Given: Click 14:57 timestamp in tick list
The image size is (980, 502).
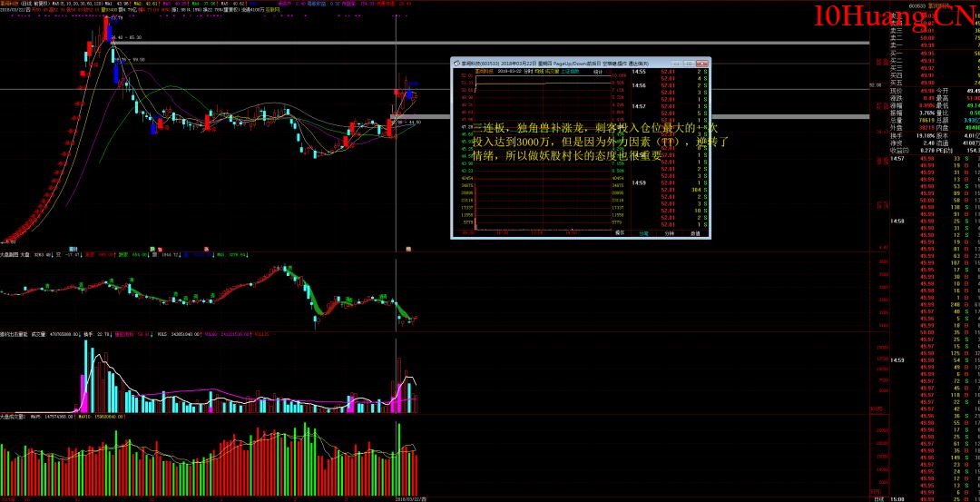Looking at the screenshot, I should 897,159.
